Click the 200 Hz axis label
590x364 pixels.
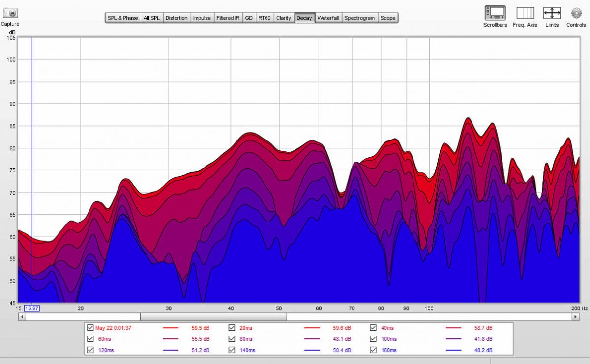point(580,308)
